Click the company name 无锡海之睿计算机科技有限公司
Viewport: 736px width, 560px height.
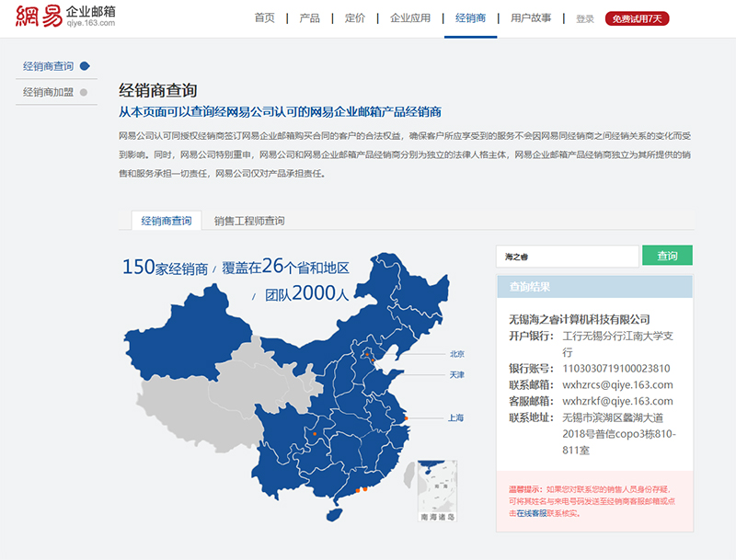tap(580, 319)
